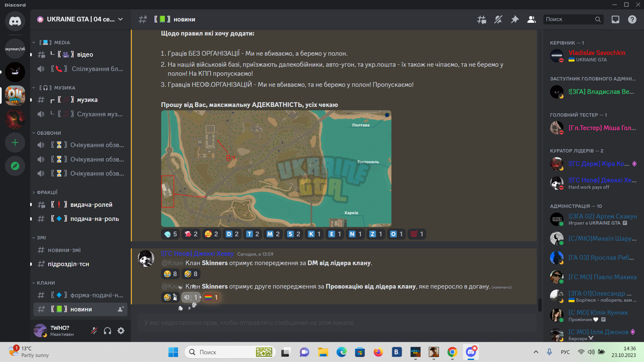Invite people to новини channel
The height and width of the screenshot is (362, 644).
[x=121, y=309]
